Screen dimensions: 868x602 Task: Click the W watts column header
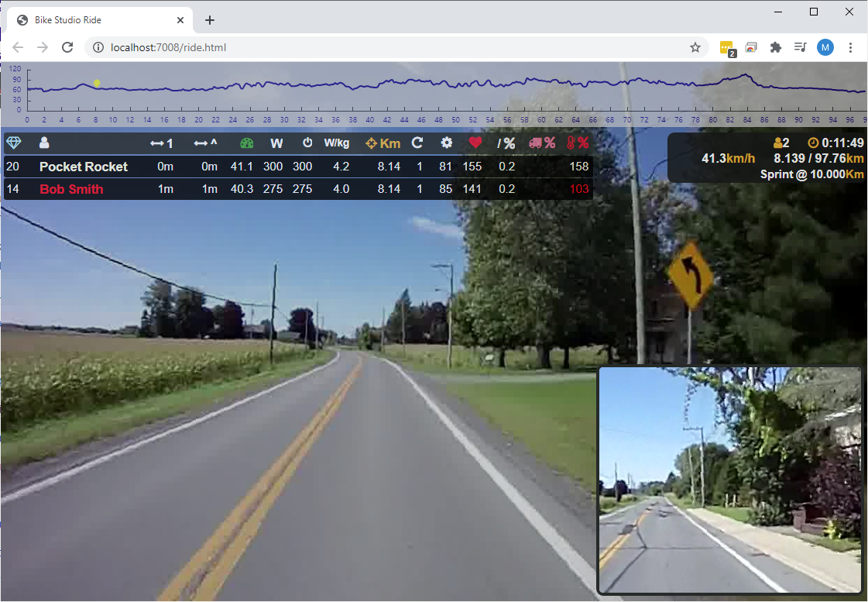pos(276,143)
